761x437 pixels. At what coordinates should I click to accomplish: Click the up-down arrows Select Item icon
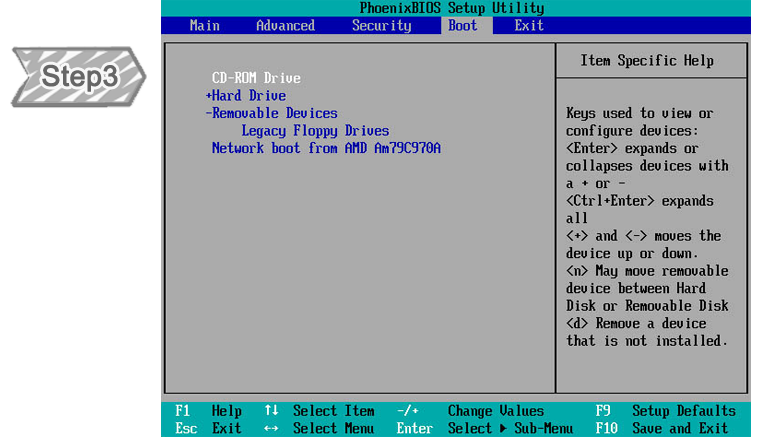pyautogui.click(x=271, y=411)
